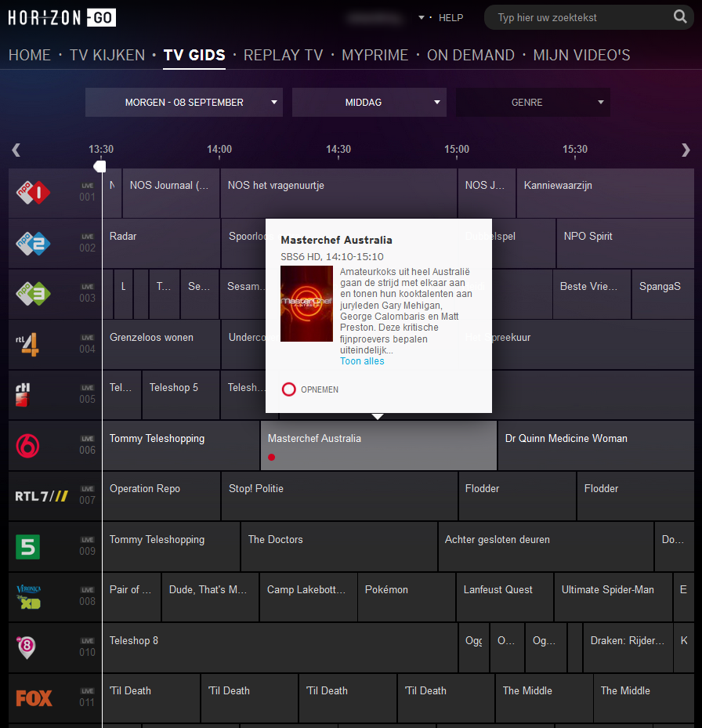Select The Doctors program on channel 009
702x728 pixels.
[x=339, y=546]
